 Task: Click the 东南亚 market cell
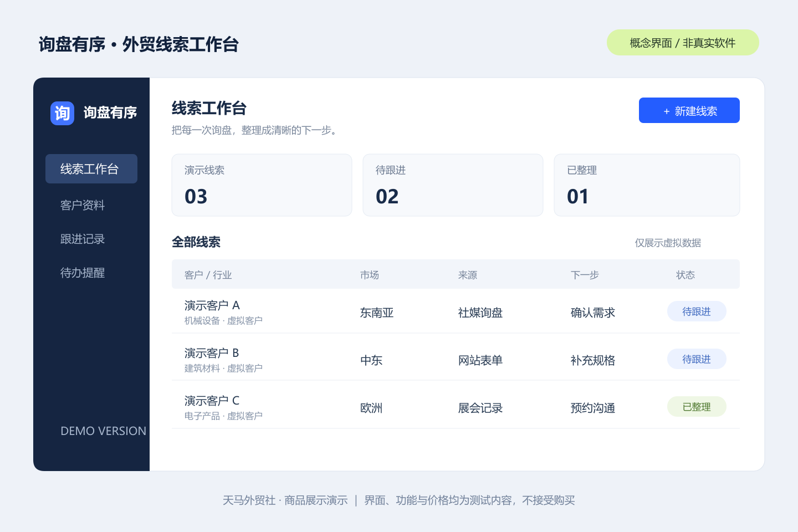(377, 313)
